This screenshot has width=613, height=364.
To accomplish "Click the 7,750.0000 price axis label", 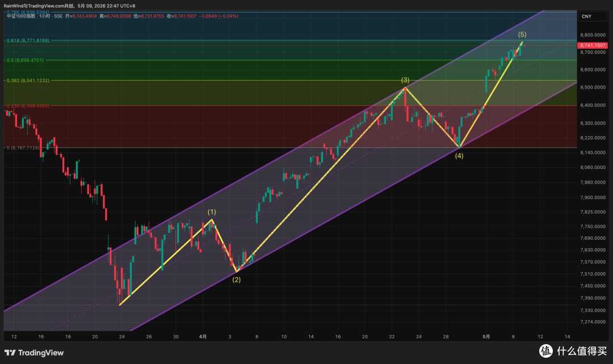I will [593, 227].
